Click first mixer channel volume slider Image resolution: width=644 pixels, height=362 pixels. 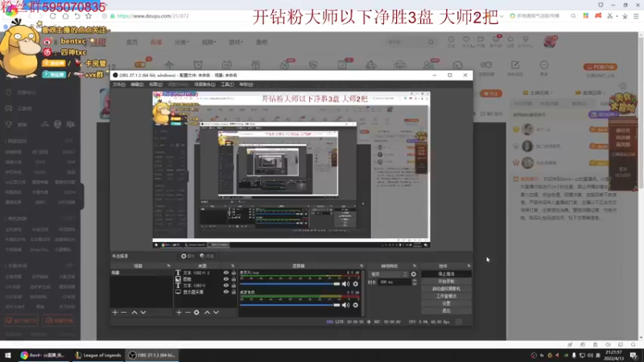[x=290, y=284]
